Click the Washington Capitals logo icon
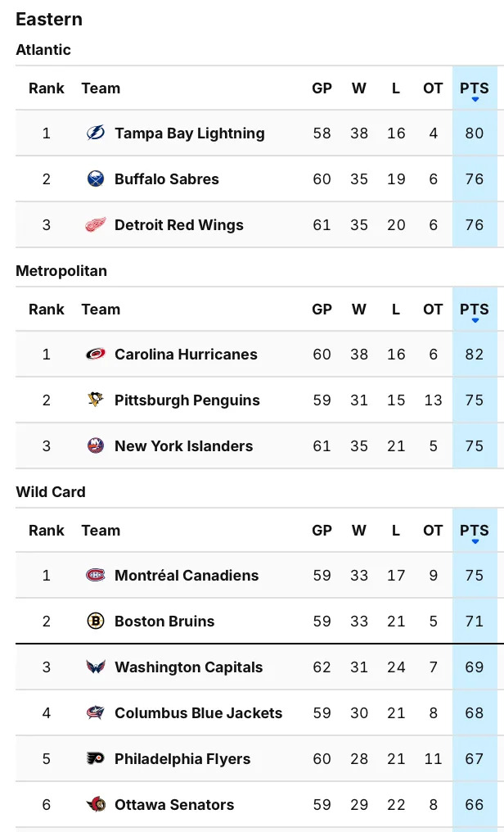The width and height of the screenshot is (504, 832). (x=96, y=667)
